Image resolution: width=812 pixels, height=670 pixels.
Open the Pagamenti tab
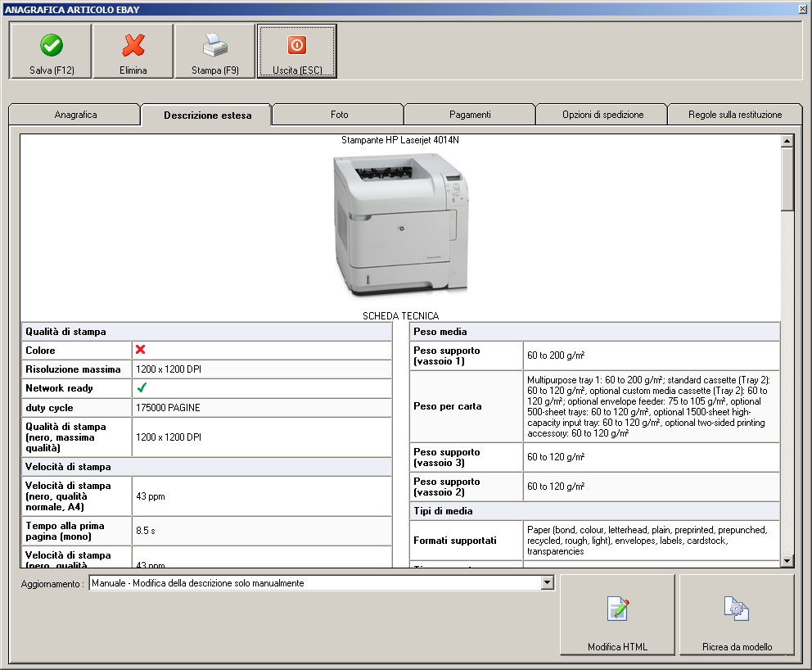click(x=470, y=115)
